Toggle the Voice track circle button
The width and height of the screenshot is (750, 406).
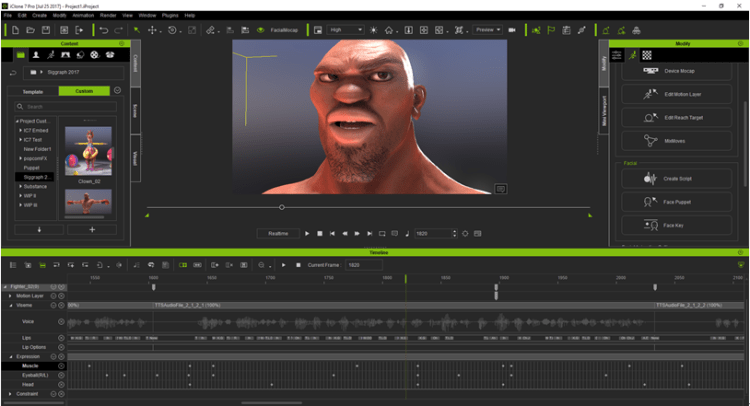click(61, 322)
